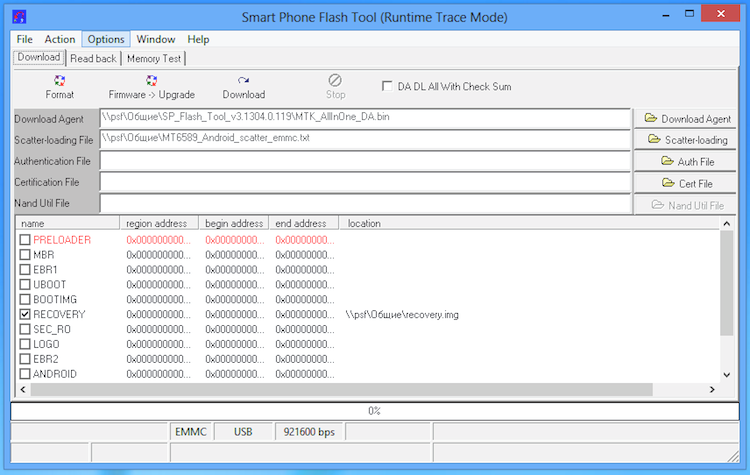
Task: Select the ANDROID row name
Action: pos(55,374)
